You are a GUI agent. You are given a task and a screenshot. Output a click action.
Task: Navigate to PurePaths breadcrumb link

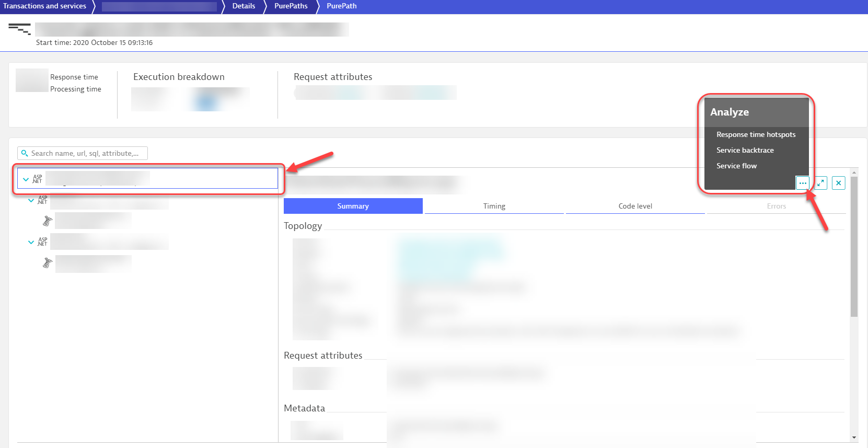[x=291, y=6]
